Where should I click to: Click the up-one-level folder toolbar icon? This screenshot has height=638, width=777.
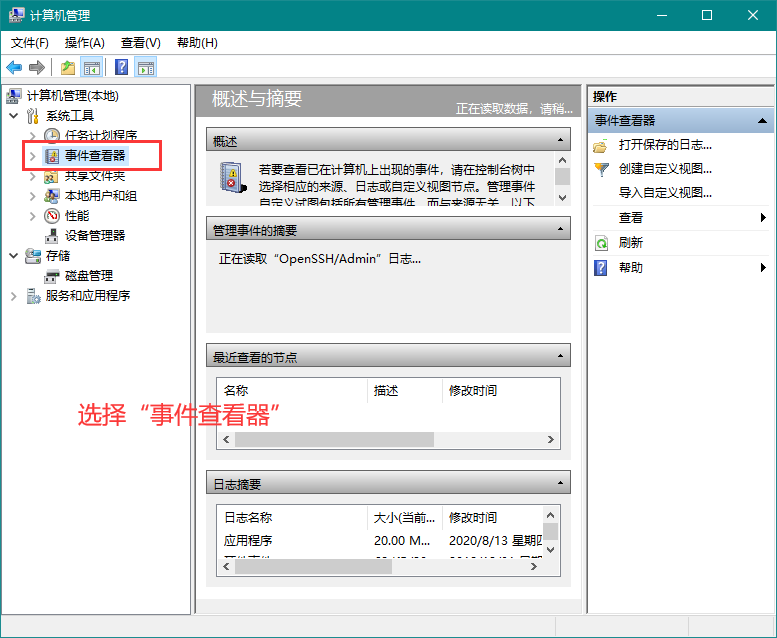[68, 67]
